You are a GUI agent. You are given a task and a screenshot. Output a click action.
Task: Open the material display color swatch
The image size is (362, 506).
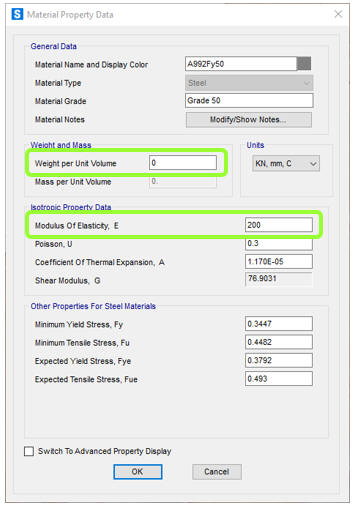tap(304, 64)
